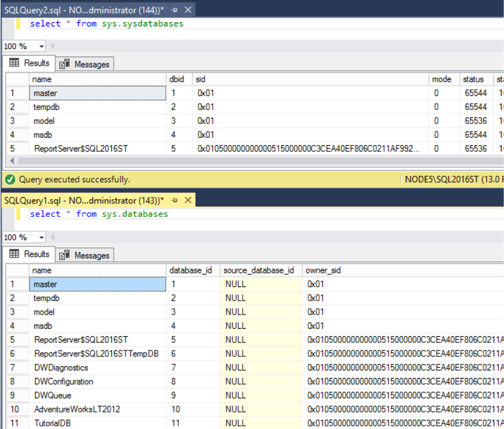This screenshot has height=429, width=504.
Task: Open the zoom dropdown in the sys.sysdatabases query
Action: 42,47
